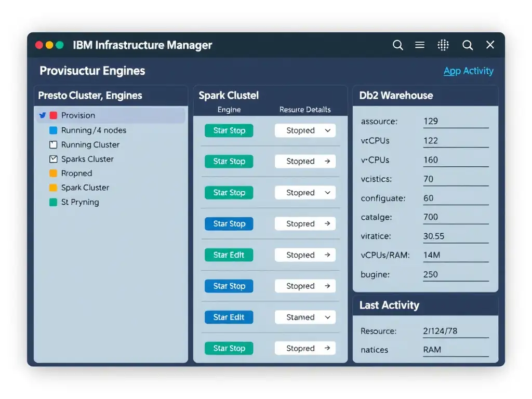Click the Resource field showing 2/124/78
Screen dimensions: 532x399
[x=456, y=331]
